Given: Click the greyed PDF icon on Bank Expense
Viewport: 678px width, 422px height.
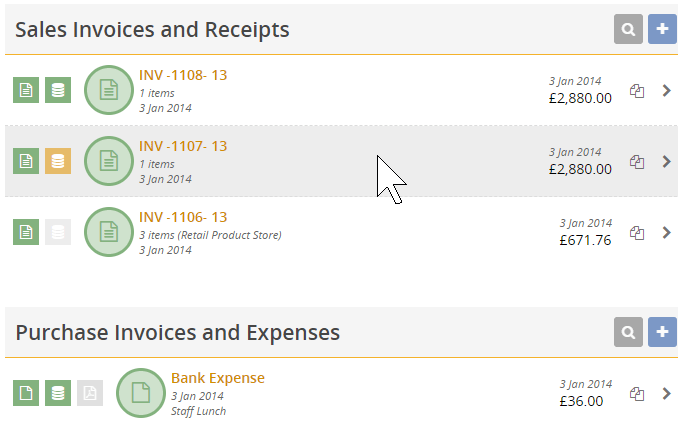Looking at the screenshot, I should [x=90, y=393].
